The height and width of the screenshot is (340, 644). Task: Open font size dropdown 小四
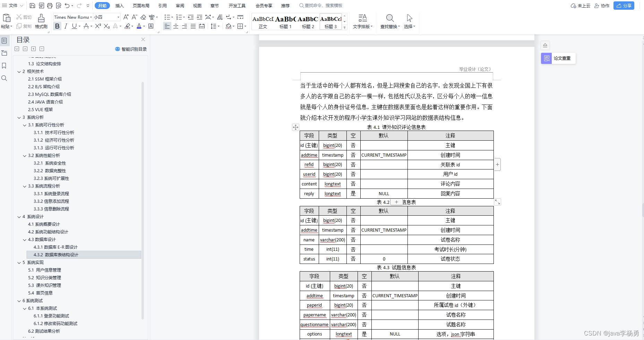[x=118, y=17]
